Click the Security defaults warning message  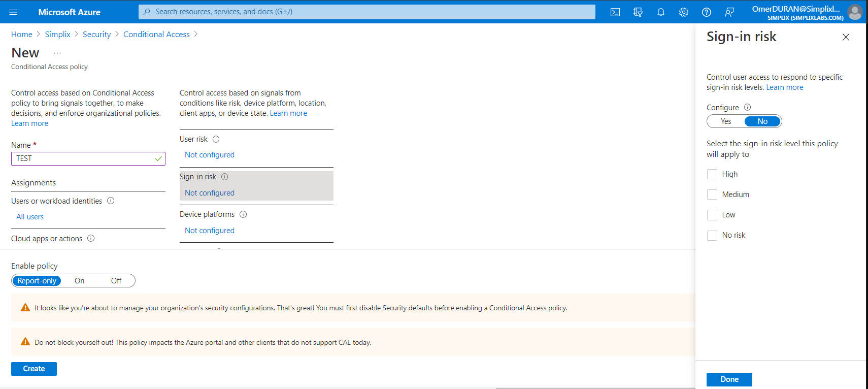click(x=301, y=308)
